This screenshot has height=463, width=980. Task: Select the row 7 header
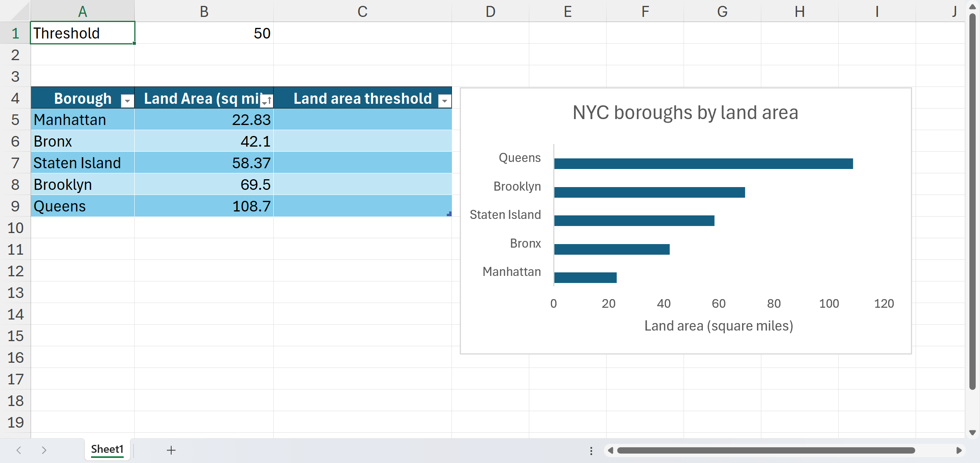[x=15, y=163]
